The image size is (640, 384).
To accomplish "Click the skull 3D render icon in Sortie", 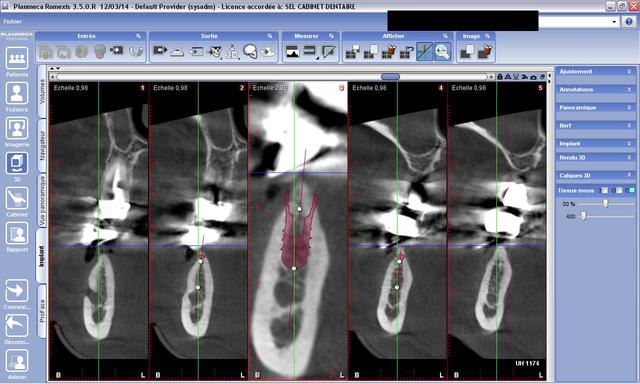I will coord(250,51).
